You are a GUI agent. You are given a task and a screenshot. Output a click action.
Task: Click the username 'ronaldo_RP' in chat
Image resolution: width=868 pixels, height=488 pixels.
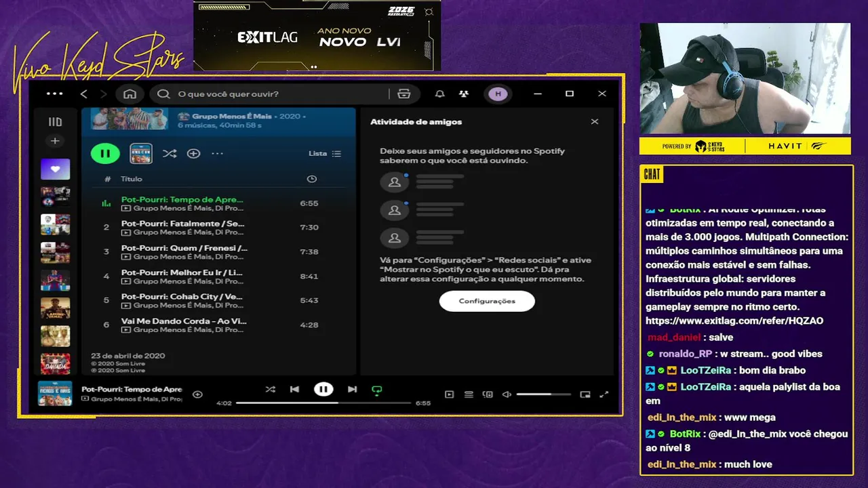point(686,354)
